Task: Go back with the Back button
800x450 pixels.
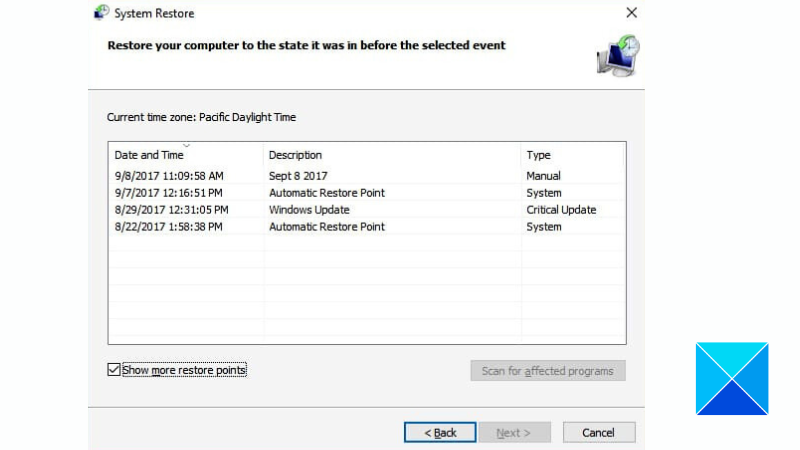Action: tap(440, 432)
